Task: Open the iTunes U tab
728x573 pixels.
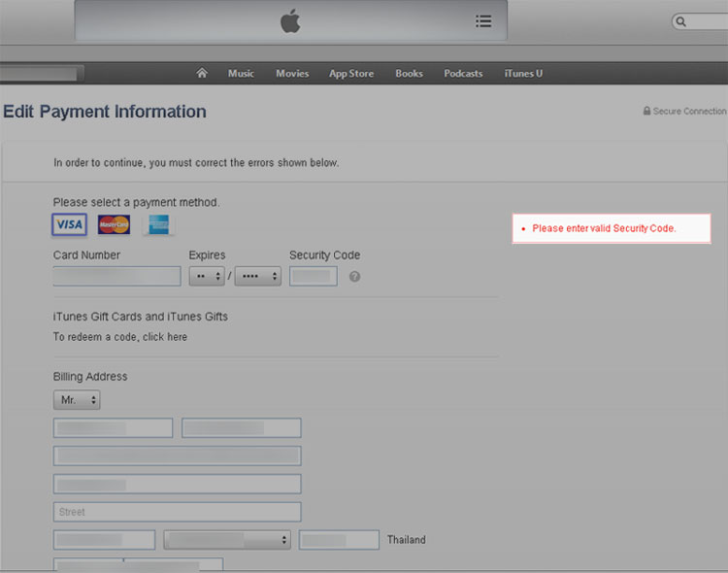Action: pyautogui.click(x=523, y=74)
